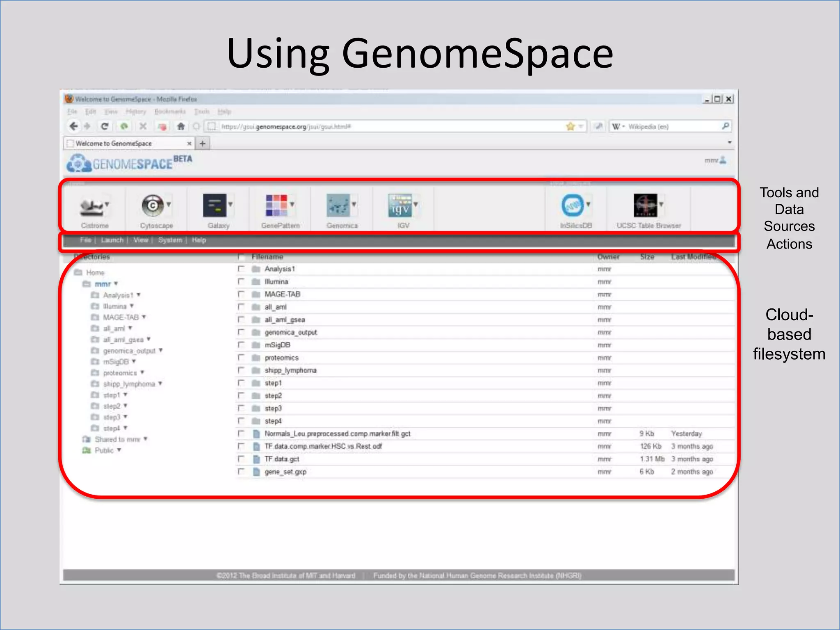Open the File menu in GenomeSpace bar

point(86,240)
